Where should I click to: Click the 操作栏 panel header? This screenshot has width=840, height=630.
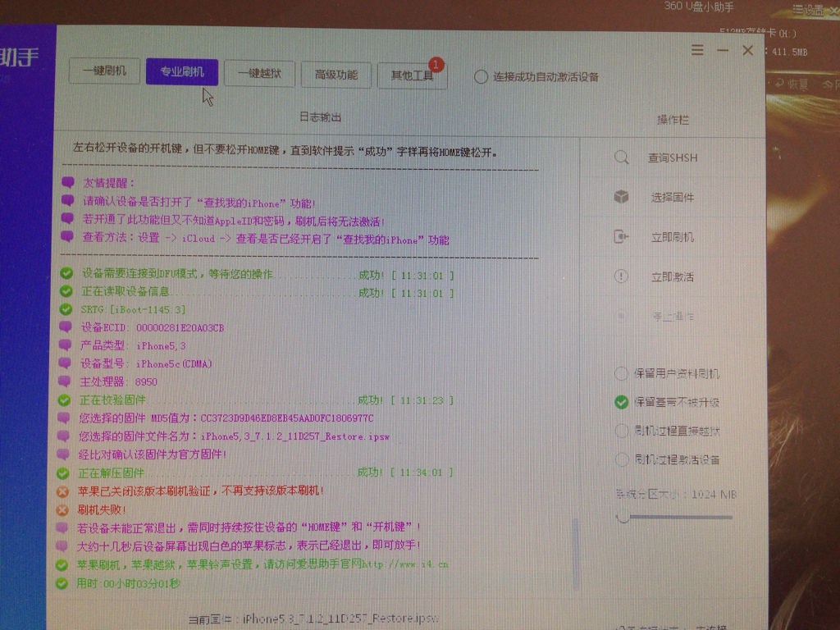click(x=673, y=120)
